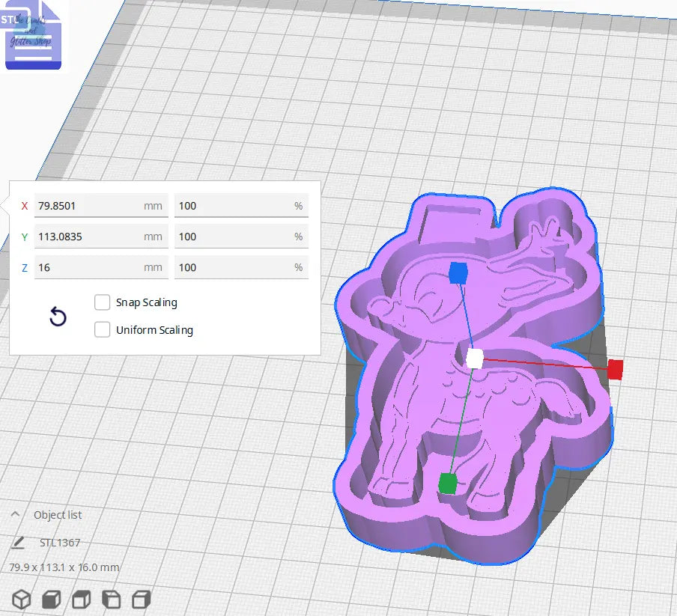Image resolution: width=677 pixels, height=616 pixels.
Task: Click the STL file thumbnail in the corner
Action: pyautogui.click(x=33, y=34)
